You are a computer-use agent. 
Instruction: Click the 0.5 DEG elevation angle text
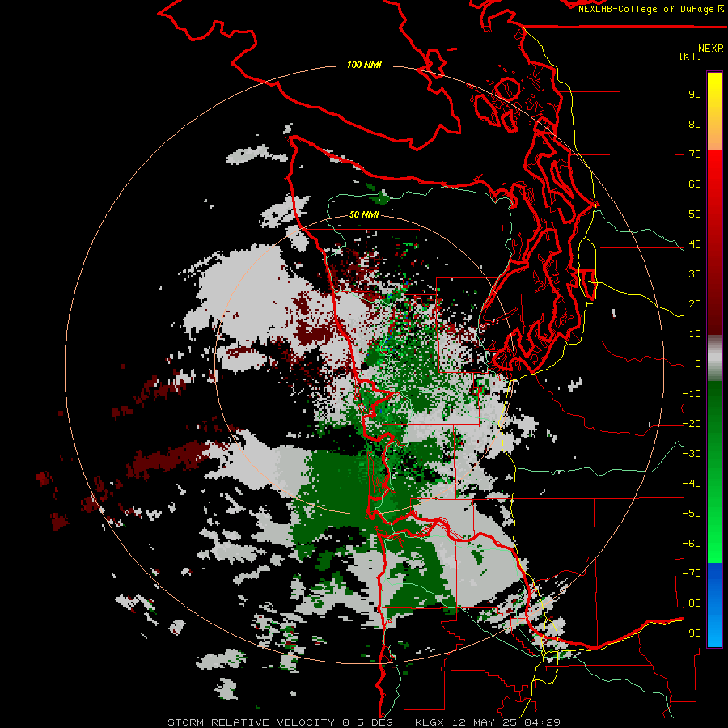[x=367, y=722]
